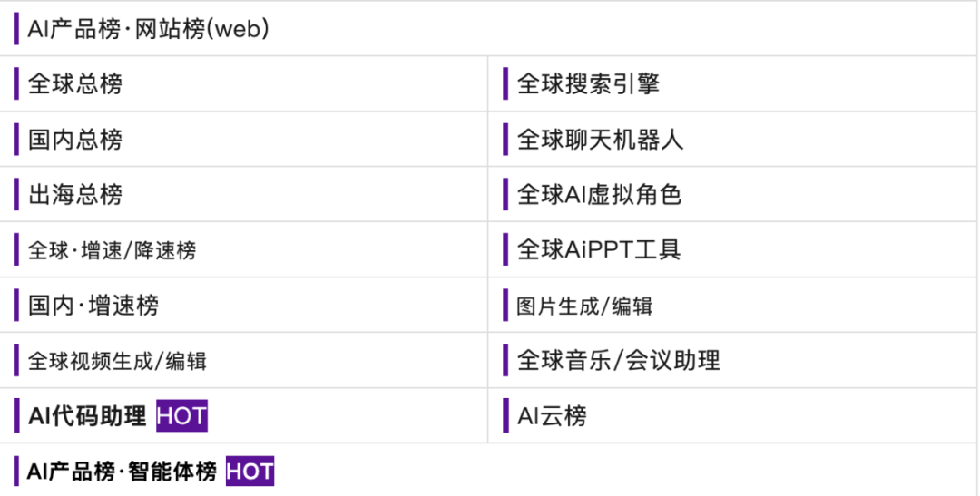
Task: Open AI代码助理 ranking
Action: coord(87,415)
